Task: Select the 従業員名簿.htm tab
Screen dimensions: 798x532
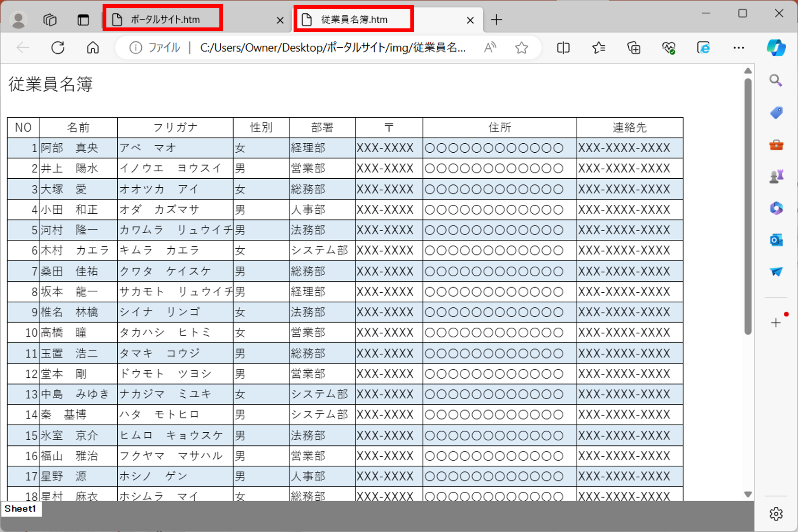Action: click(x=354, y=19)
